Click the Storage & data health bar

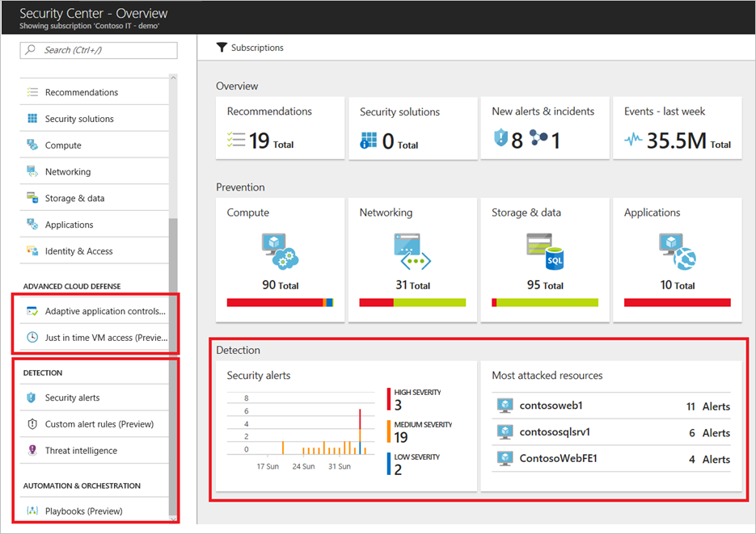click(545, 302)
